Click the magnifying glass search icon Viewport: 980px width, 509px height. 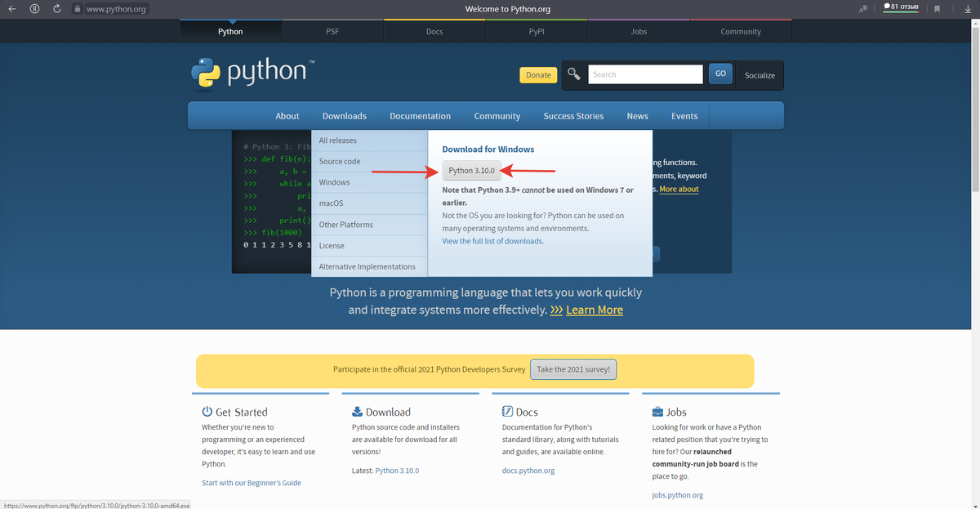coord(574,74)
